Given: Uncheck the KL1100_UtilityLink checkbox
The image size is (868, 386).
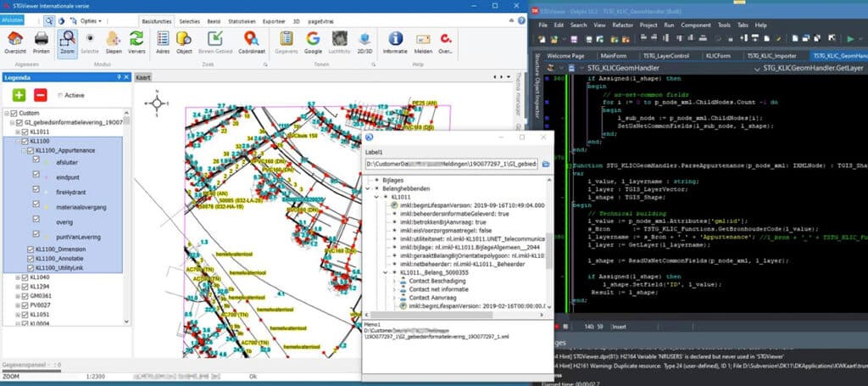Looking at the screenshot, I should pyautogui.click(x=31, y=267).
